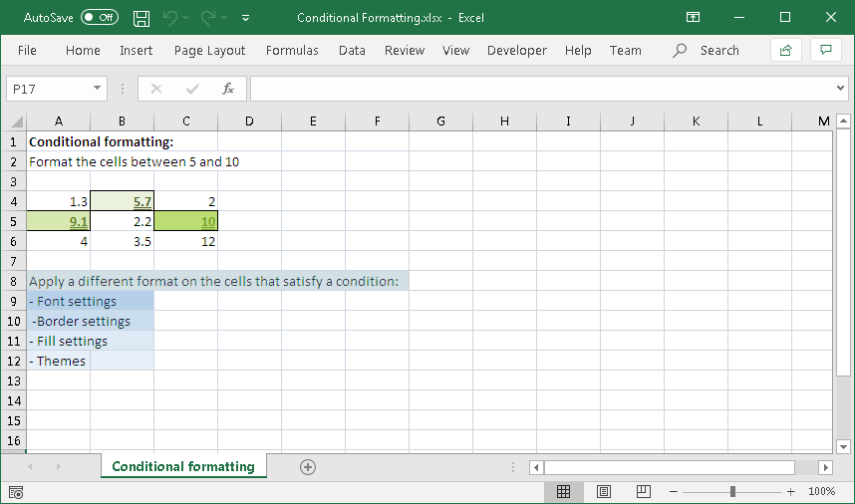
Task: Click the Share icon in ribbon bar
Action: click(x=786, y=50)
